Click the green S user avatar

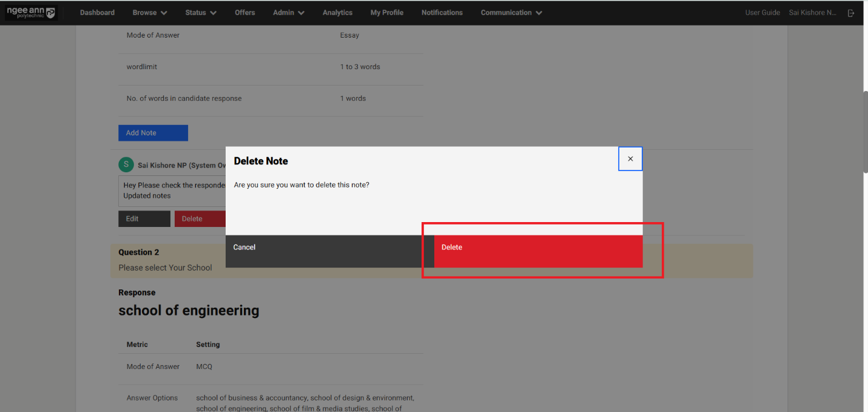pos(126,164)
